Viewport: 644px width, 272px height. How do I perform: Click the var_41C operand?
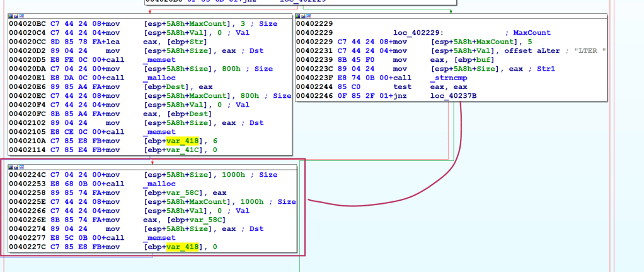179,150
